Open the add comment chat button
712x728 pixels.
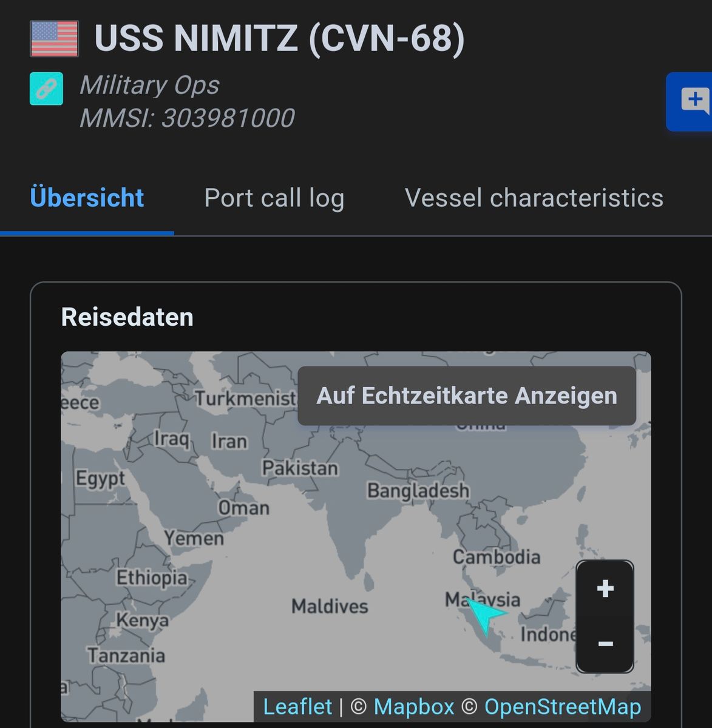click(x=693, y=101)
